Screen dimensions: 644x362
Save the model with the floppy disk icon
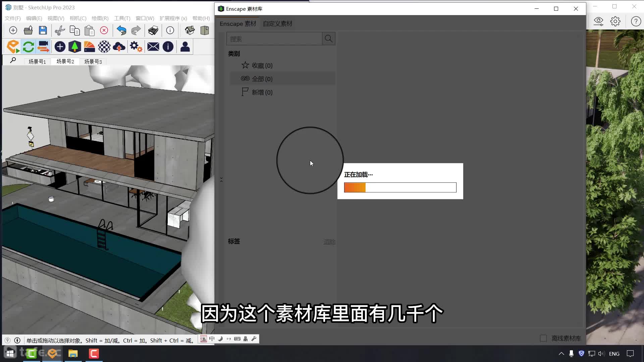click(x=43, y=31)
